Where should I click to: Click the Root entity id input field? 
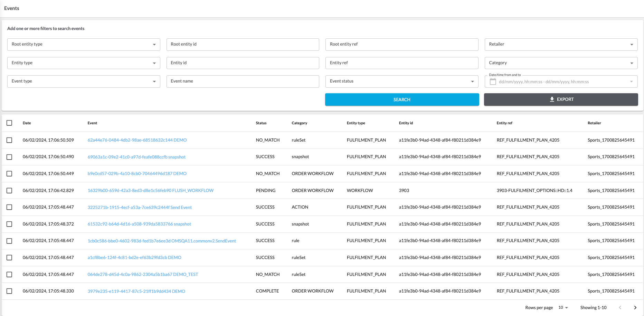click(x=243, y=44)
